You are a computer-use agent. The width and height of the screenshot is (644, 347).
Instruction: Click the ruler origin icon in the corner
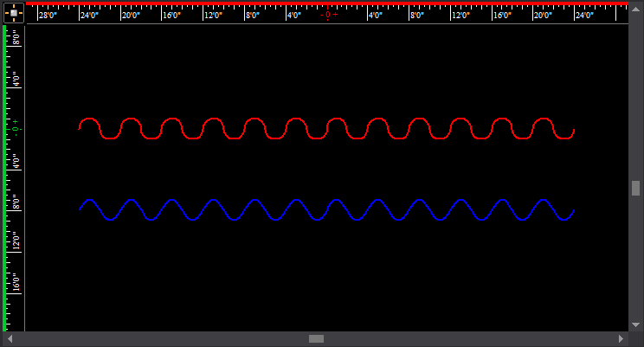point(13,13)
